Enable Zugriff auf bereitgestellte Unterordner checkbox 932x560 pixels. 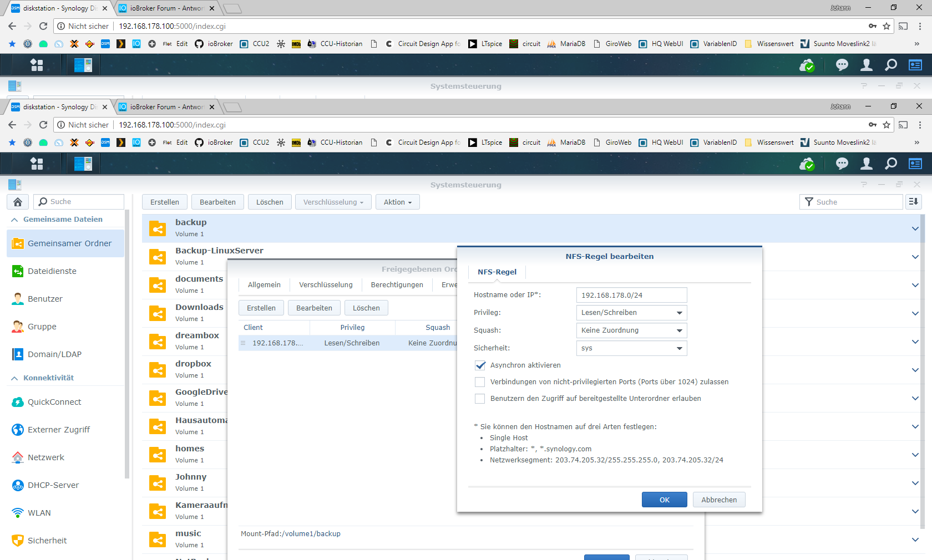[480, 399]
